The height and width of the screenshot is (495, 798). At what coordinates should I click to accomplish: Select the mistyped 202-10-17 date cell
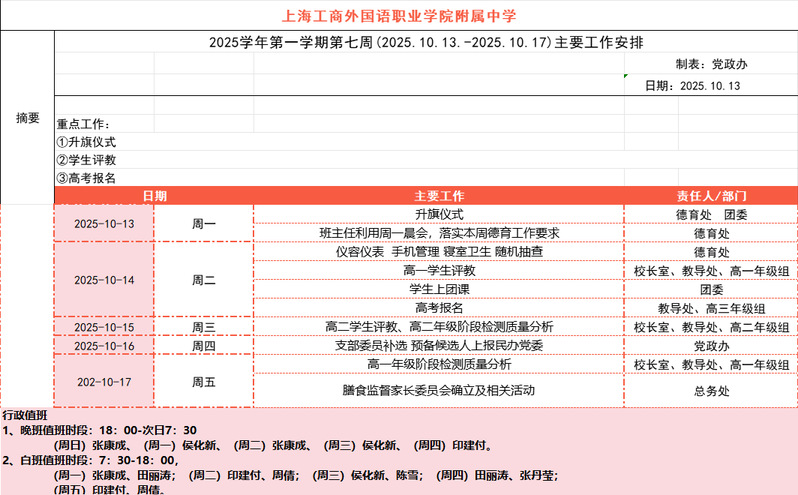pyautogui.click(x=104, y=382)
